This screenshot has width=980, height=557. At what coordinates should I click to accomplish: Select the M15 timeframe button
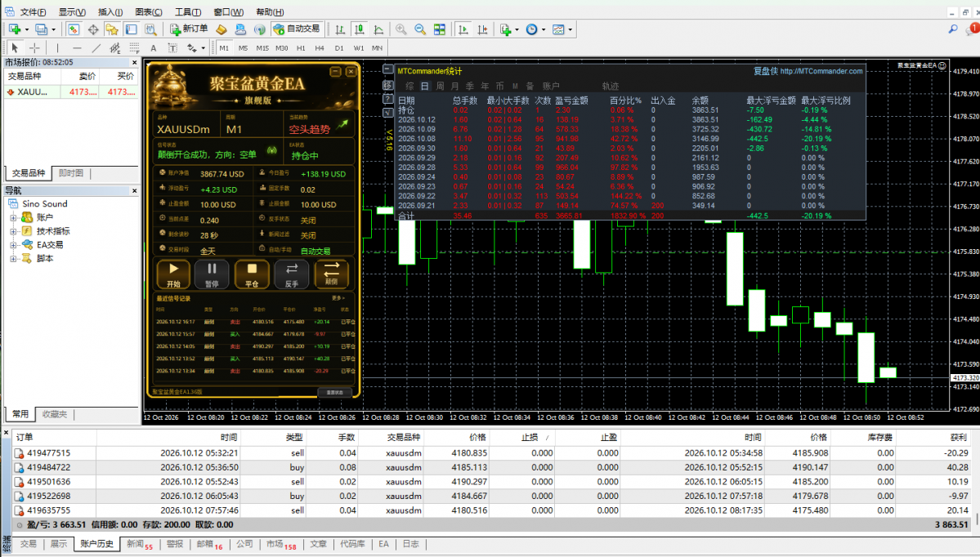262,48
